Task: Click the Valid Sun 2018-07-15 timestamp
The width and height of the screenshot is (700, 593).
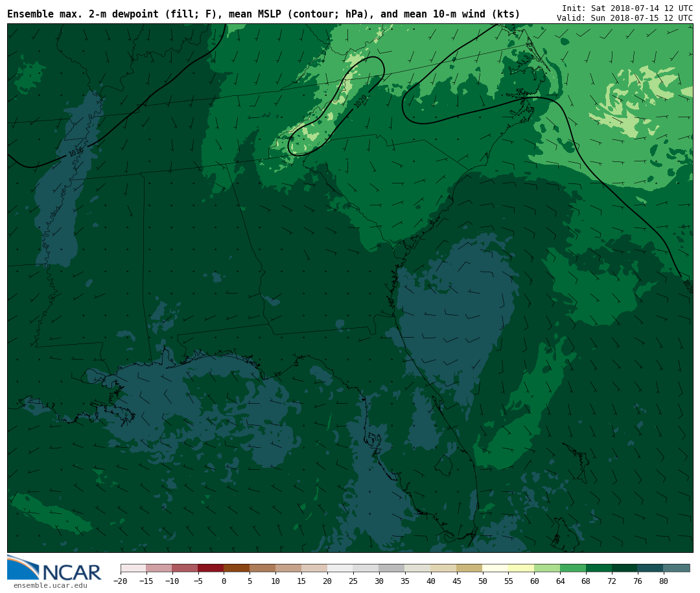Action: pos(624,17)
